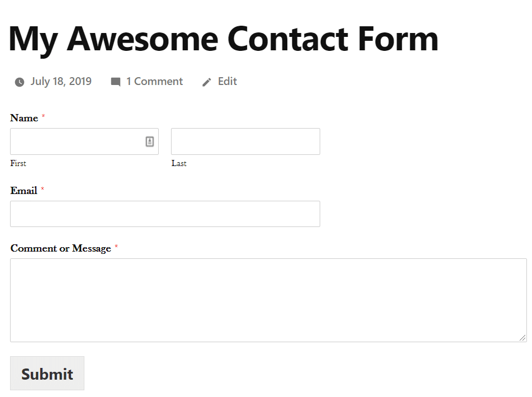Click the My Awesome Contact Form title
532x397 pixels.
[224, 38]
